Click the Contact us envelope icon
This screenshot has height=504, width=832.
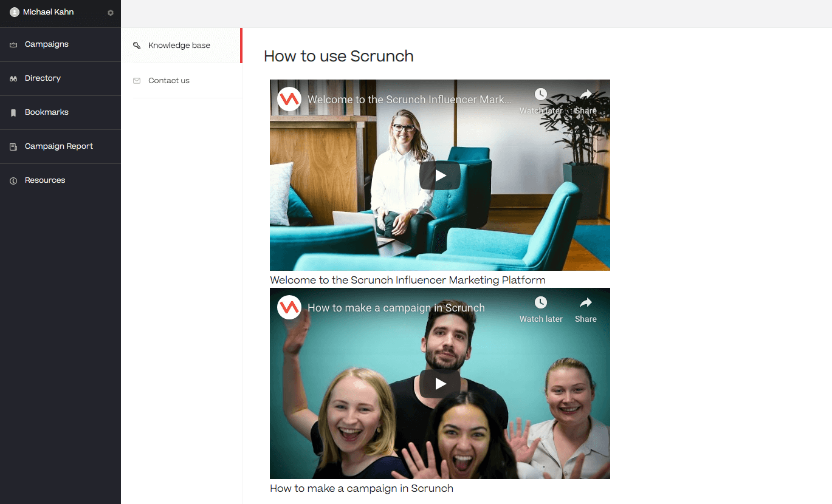point(137,81)
